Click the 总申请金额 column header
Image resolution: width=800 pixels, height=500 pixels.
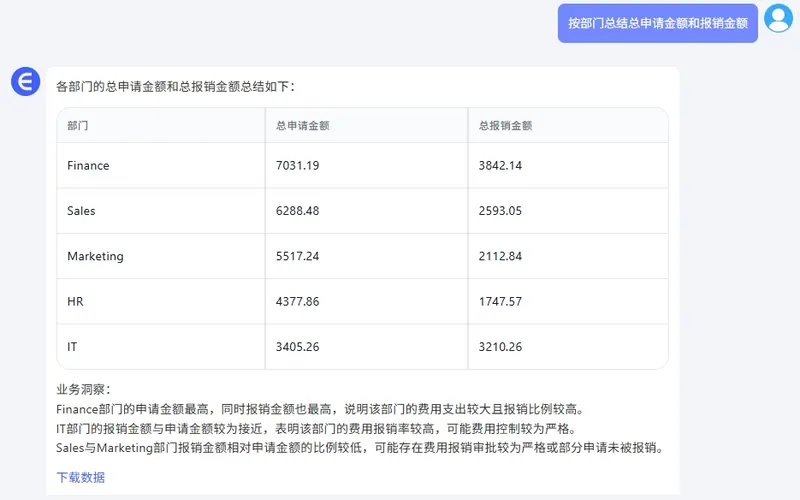pos(303,126)
